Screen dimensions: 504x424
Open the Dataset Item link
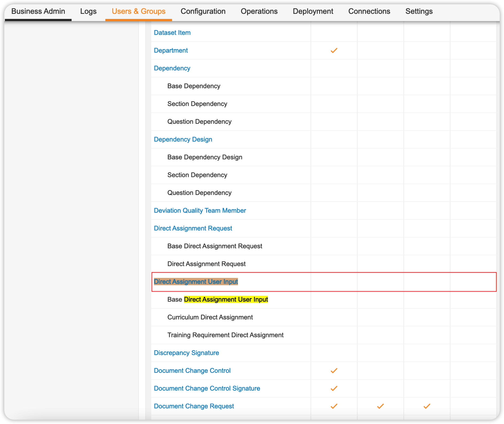172,33
